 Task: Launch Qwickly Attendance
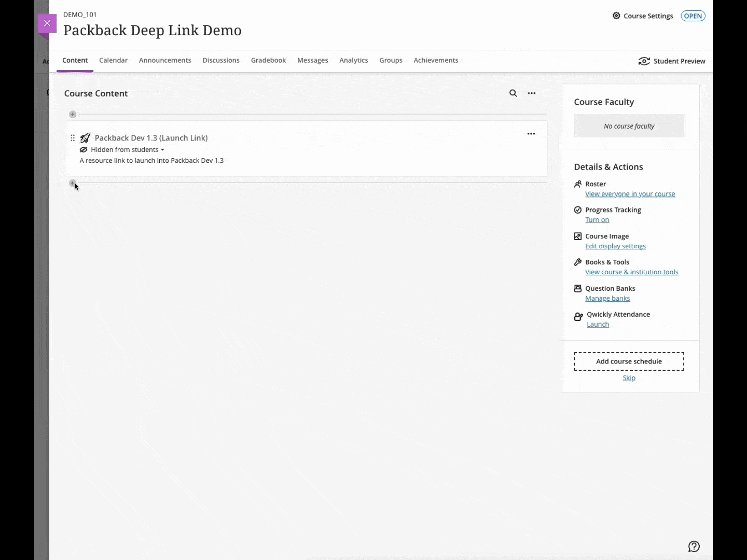click(x=598, y=325)
